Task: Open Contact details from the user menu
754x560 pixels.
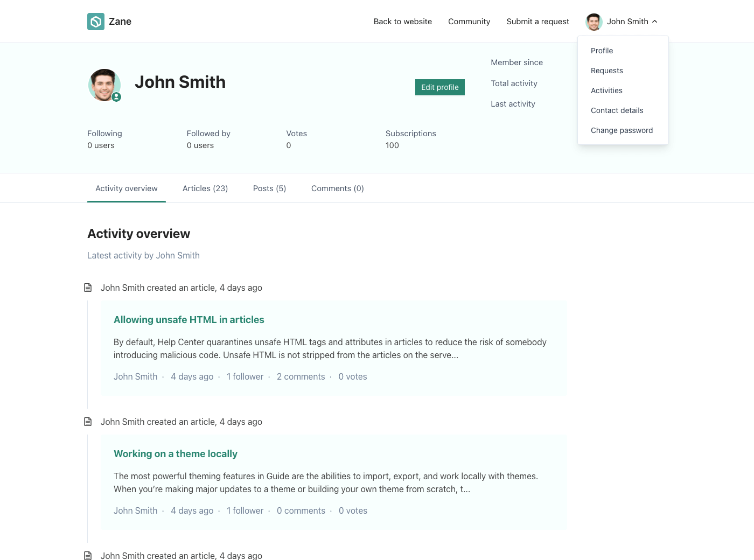Action: pos(617,110)
